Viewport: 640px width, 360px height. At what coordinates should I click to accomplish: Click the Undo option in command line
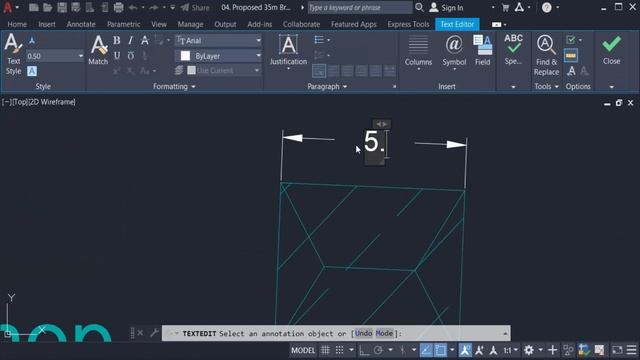pyautogui.click(x=363, y=333)
